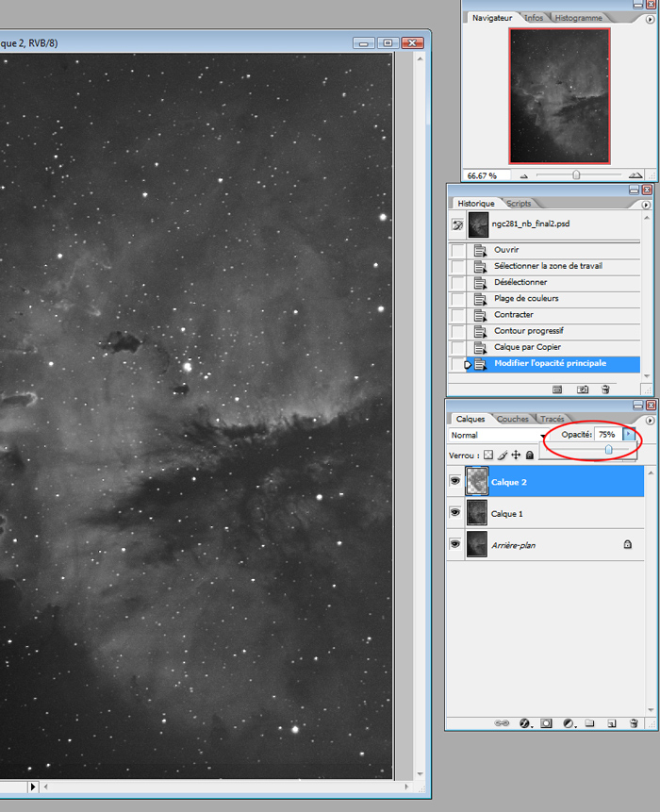Go to history state Calque par Copier
Viewport: 660px width, 812px height.
[553, 347]
